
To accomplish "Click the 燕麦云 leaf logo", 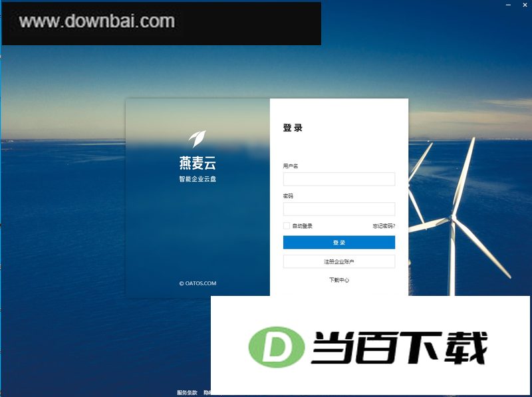I will tap(198, 139).
